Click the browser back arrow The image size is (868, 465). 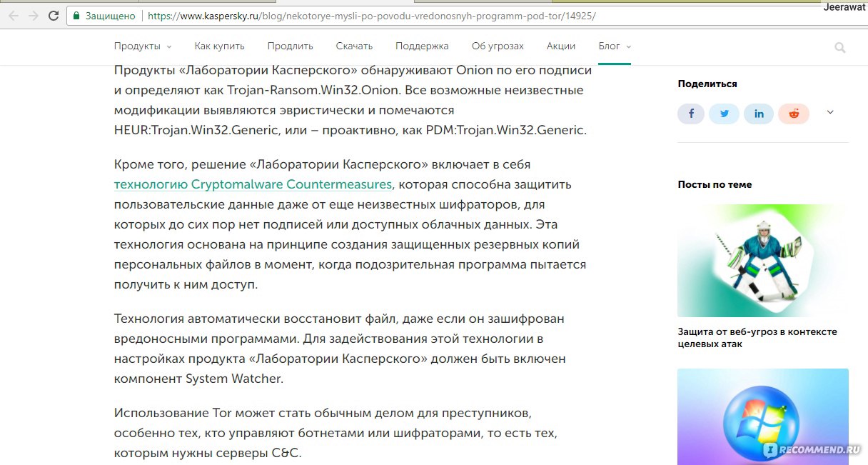click(x=13, y=15)
